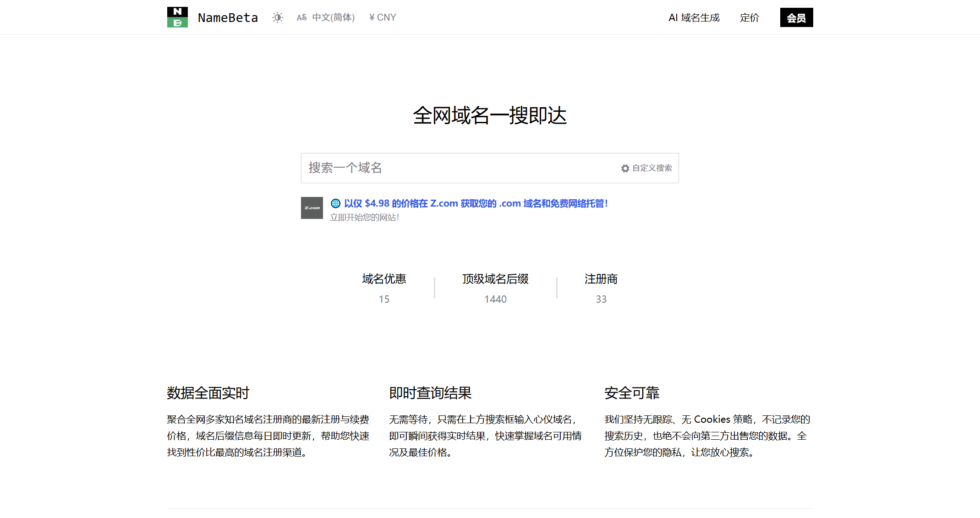980x518 pixels.
Task: Focus the 搜索一个域名 search field
Action: point(458,168)
